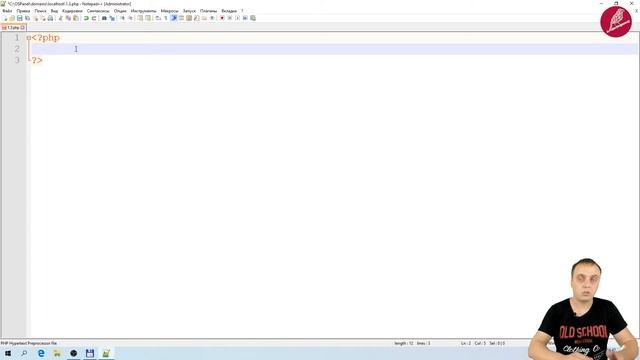Collapse the fold marker at line 1

tap(29, 38)
